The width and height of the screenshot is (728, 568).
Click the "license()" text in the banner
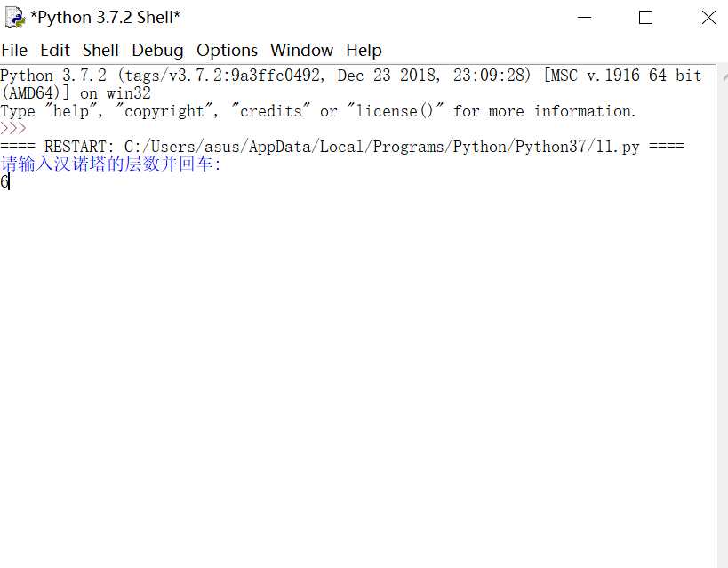pos(394,111)
